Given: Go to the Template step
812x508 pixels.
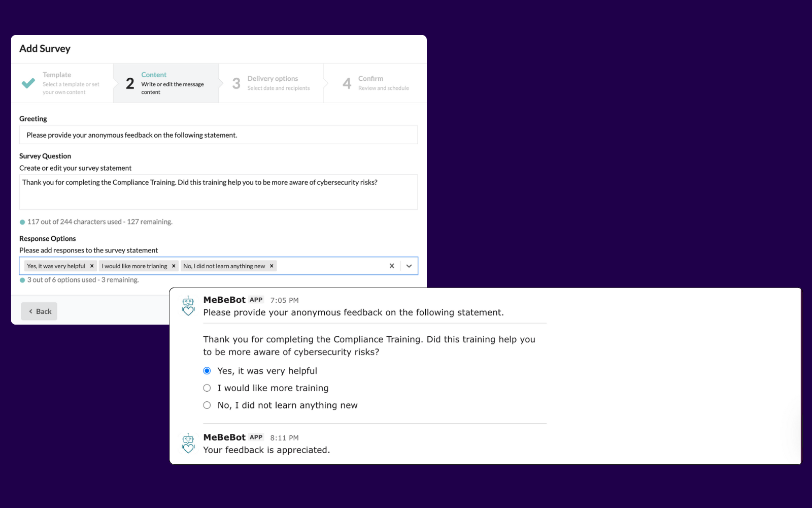Looking at the screenshot, I should (62, 83).
